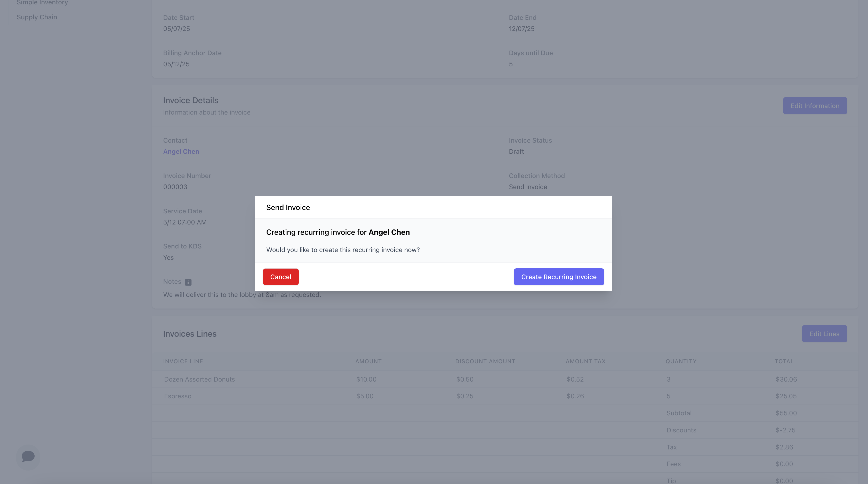Click the Cancel button in dialog

pos(280,277)
